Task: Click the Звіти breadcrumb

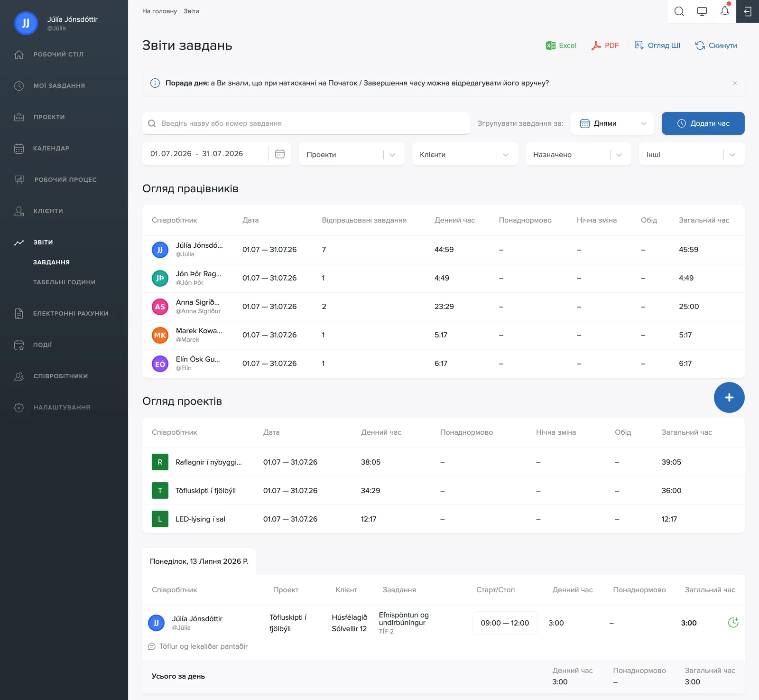Action: point(191,11)
